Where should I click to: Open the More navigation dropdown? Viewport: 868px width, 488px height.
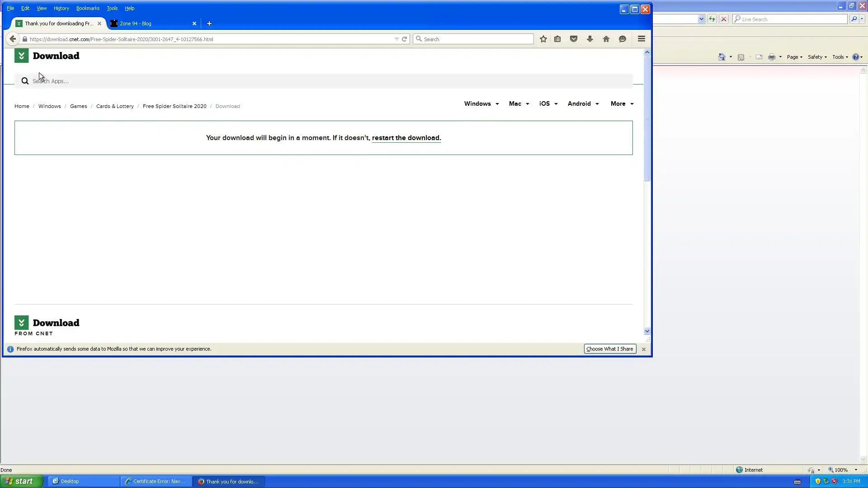tap(622, 104)
